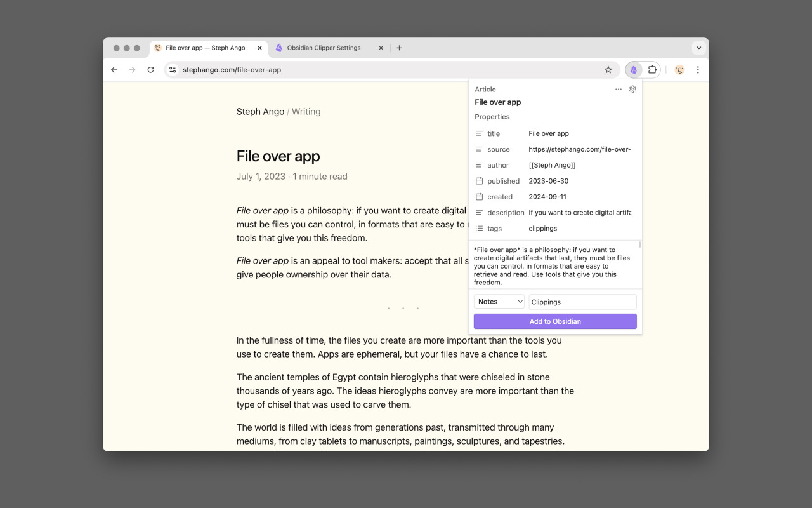Bookmark the page with the star icon
Screen dimensions: 812x508
coord(608,70)
